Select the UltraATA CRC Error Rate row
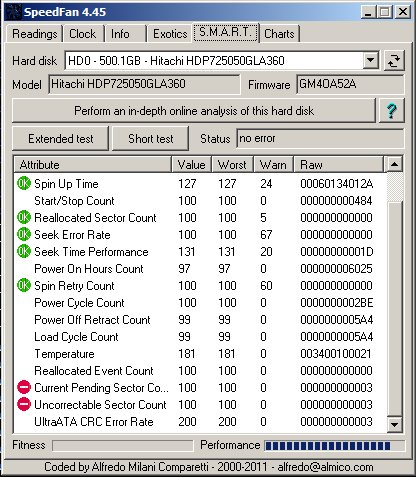 [201, 422]
